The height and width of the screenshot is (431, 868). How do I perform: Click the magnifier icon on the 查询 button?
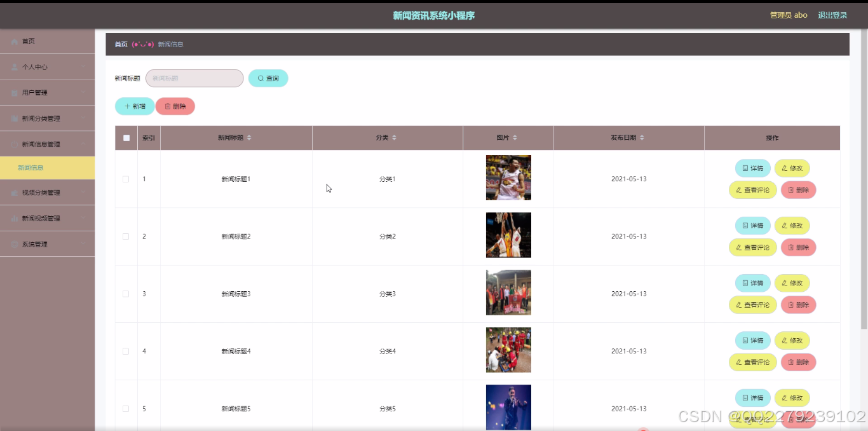[259, 78]
